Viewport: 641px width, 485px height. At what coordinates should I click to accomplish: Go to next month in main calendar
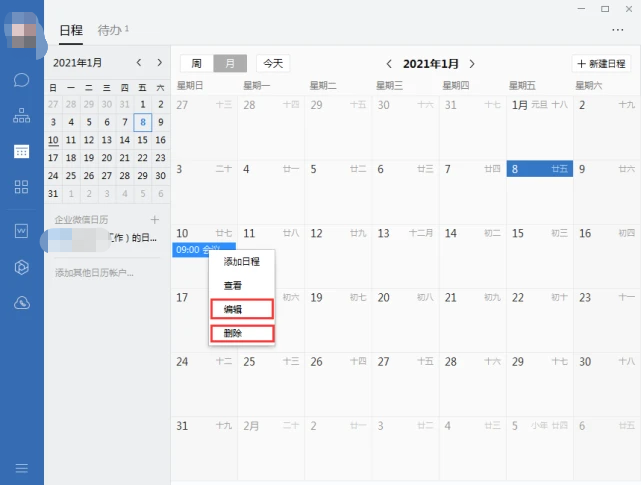click(x=472, y=64)
